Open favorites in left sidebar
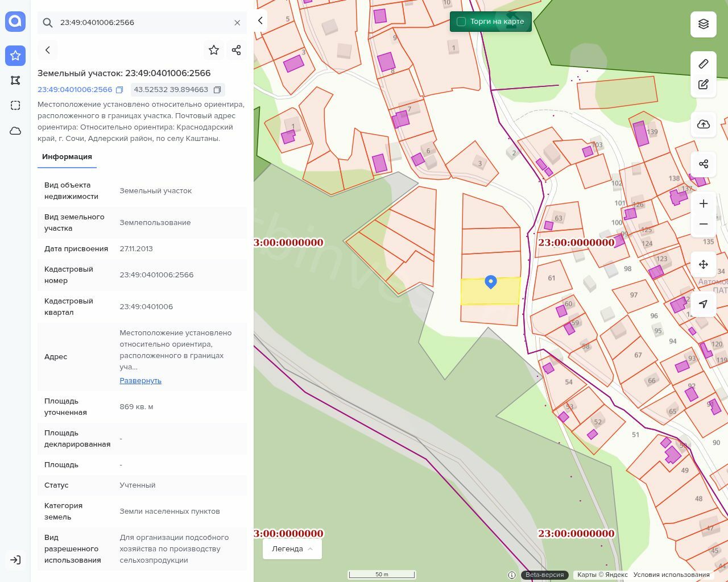 (x=15, y=56)
